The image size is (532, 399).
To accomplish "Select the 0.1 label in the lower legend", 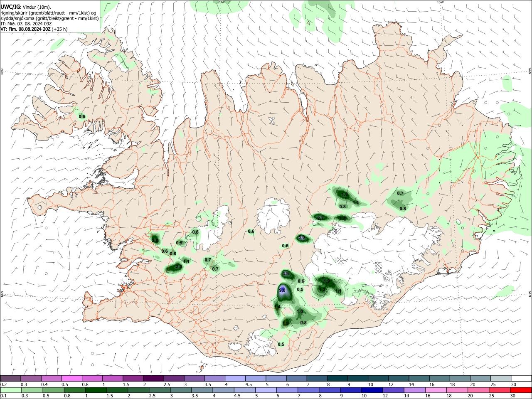I will tap(4, 396).
